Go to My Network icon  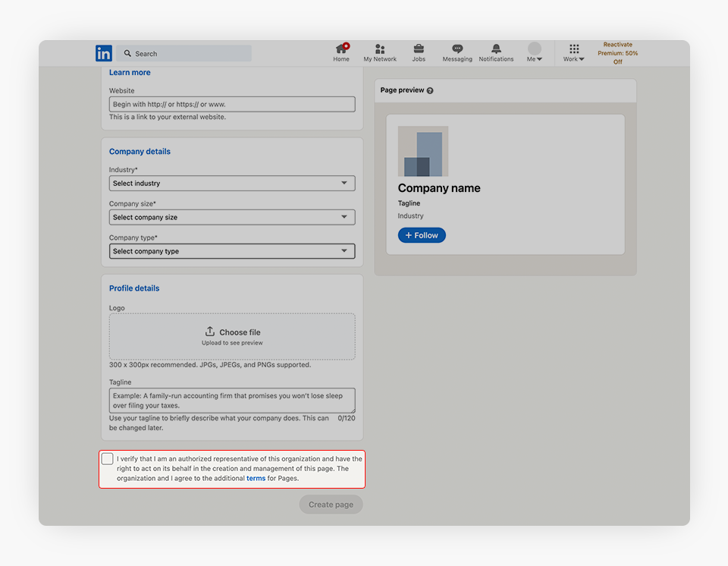[x=380, y=49]
